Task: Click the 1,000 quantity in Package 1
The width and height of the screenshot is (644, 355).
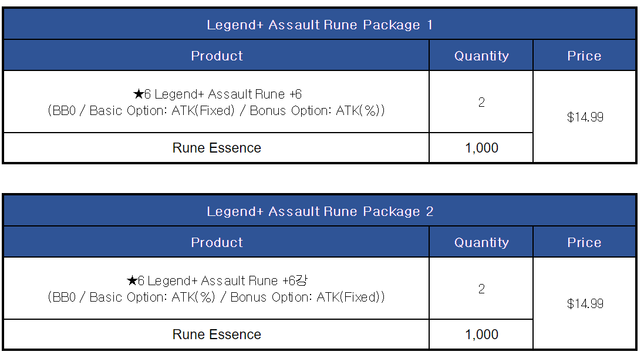Action: [x=481, y=148]
